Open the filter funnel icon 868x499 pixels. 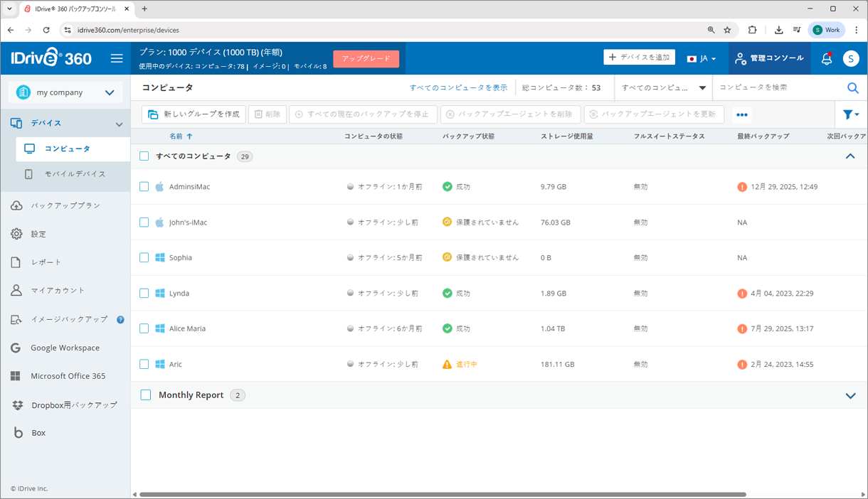[x=850, y=114]
